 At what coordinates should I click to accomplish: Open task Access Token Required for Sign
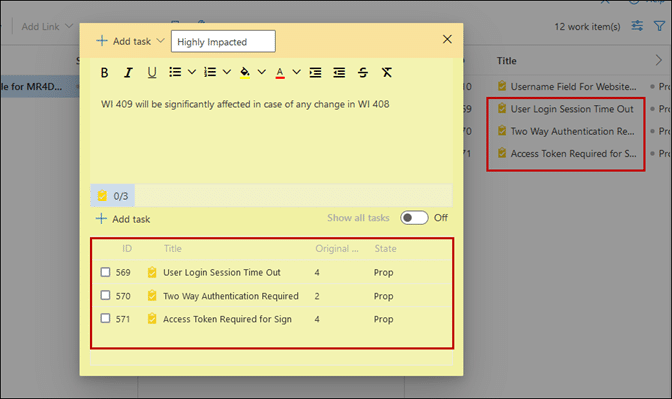click(x=227, y=319)
